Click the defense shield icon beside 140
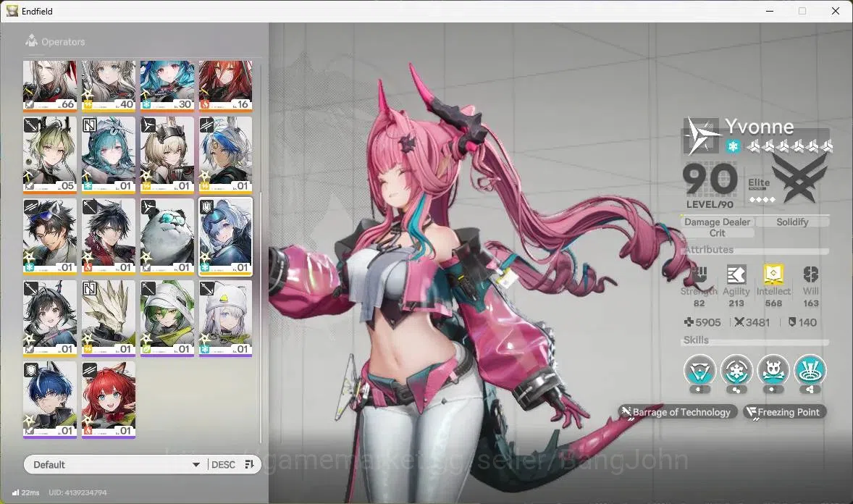 coord(792,322)
